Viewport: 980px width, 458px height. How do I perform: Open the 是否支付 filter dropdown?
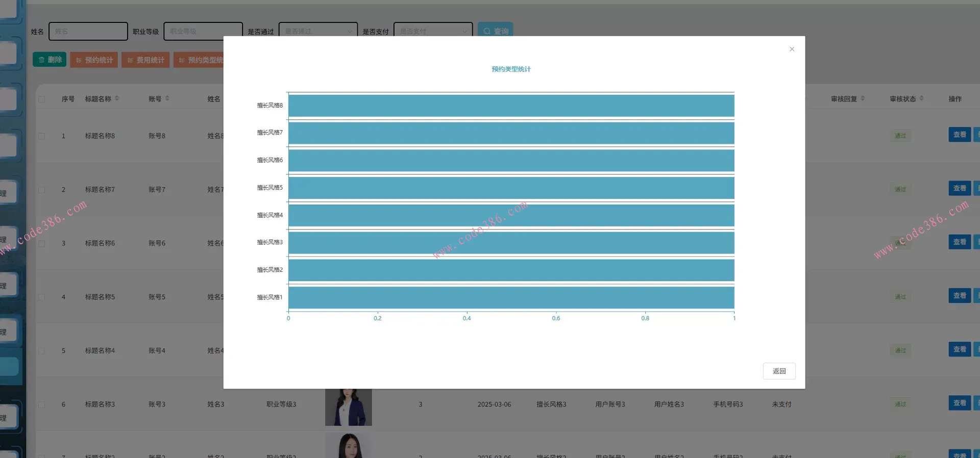(433, 31)
